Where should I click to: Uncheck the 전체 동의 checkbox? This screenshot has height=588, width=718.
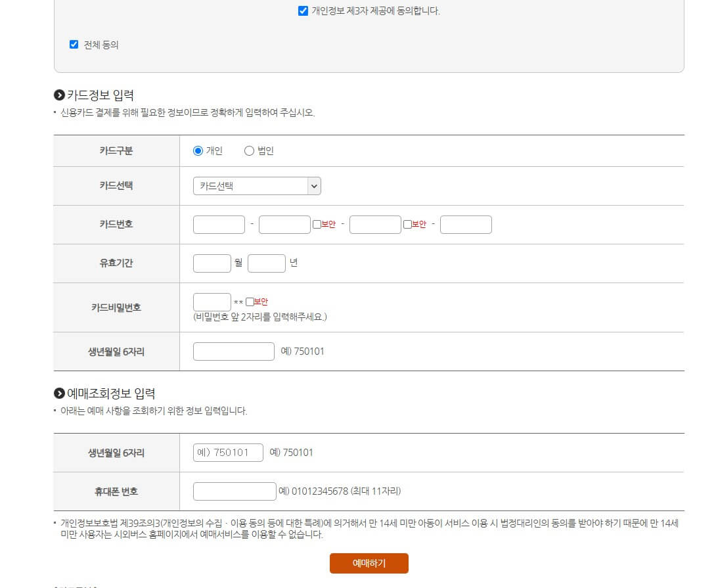74,45
